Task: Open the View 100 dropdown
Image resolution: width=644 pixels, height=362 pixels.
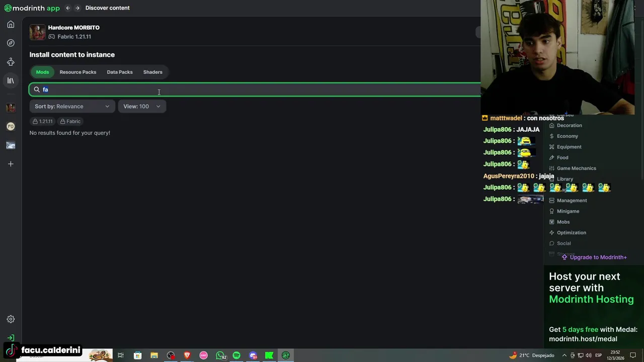Action: pyautogui.click(x=142, y=106)
